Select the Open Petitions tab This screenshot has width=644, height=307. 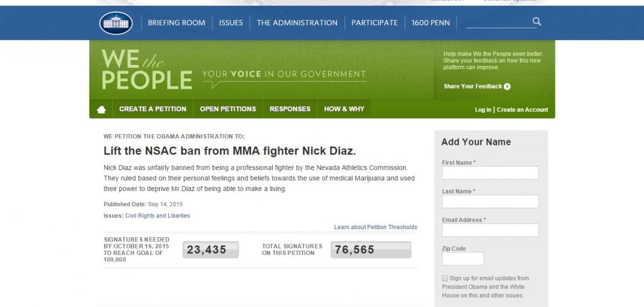[x=228, y=109]
